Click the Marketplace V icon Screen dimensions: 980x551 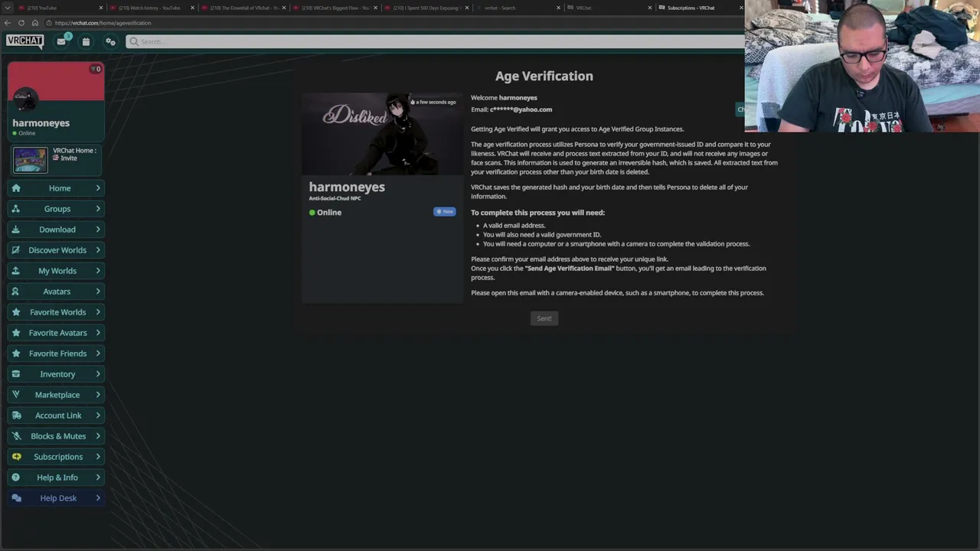(16, 395)
